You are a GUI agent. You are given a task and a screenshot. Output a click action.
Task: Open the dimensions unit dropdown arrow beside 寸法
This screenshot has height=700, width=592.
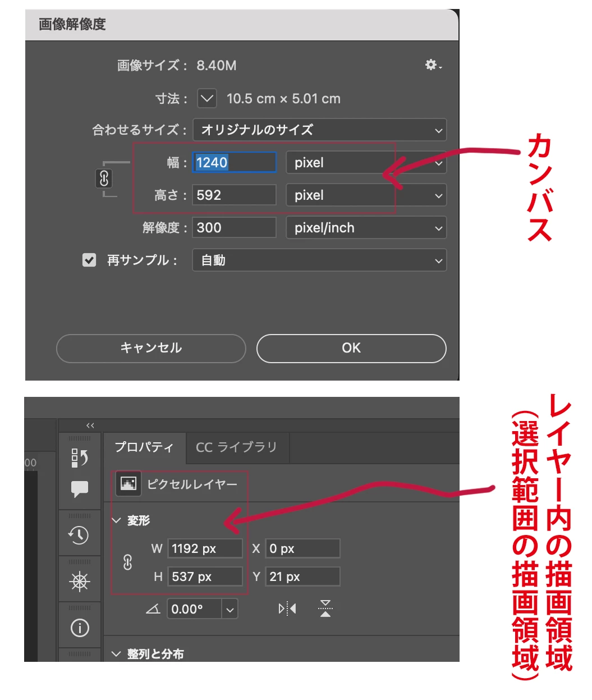207,99
